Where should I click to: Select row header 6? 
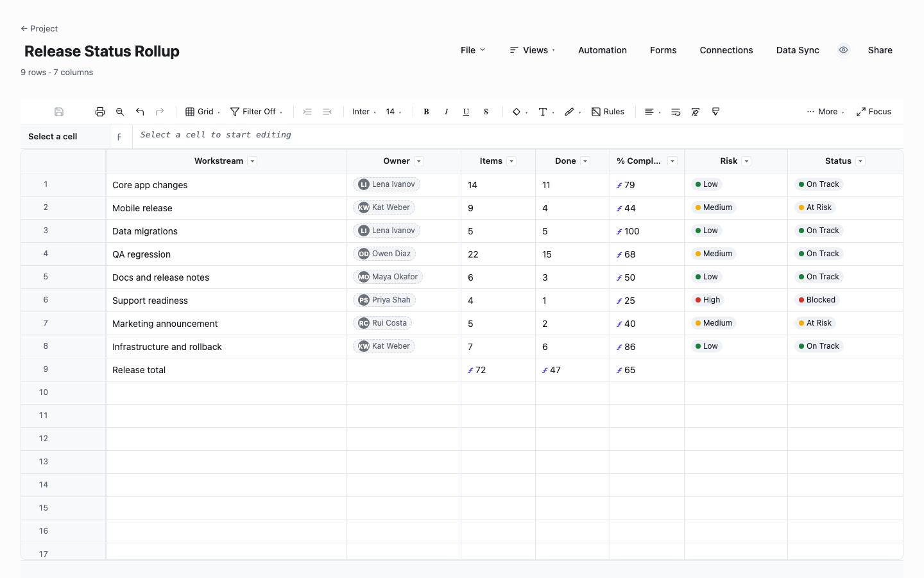64,300
